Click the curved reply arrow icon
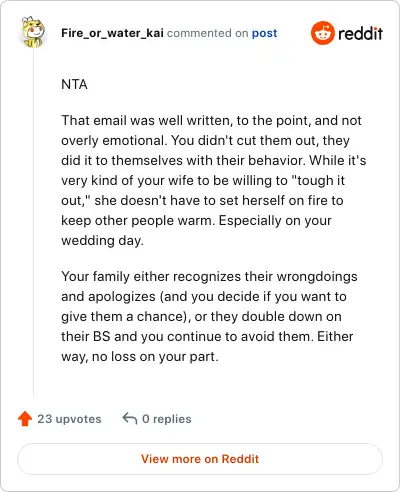This screenshot has height=492, width=400. coord(130,418)
